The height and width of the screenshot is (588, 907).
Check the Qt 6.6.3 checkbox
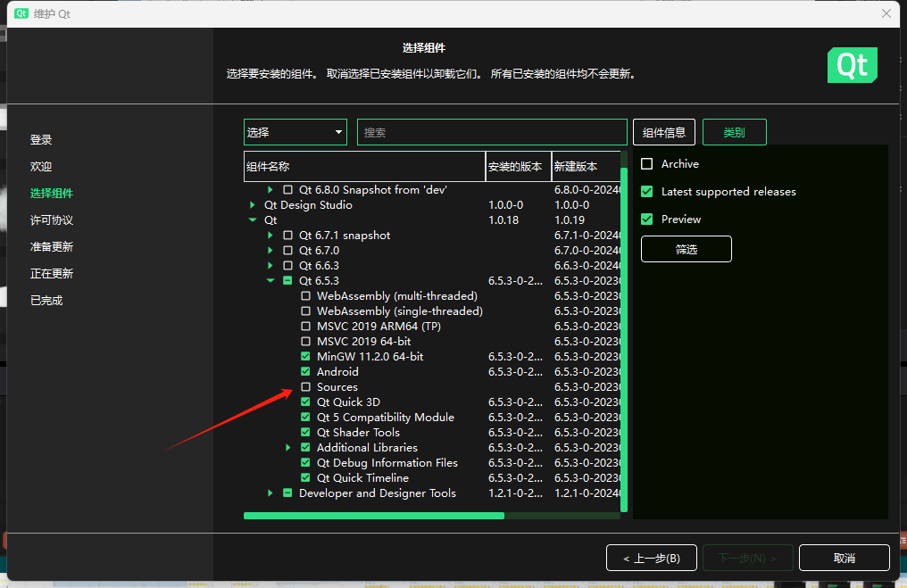(x=287, y=265)
